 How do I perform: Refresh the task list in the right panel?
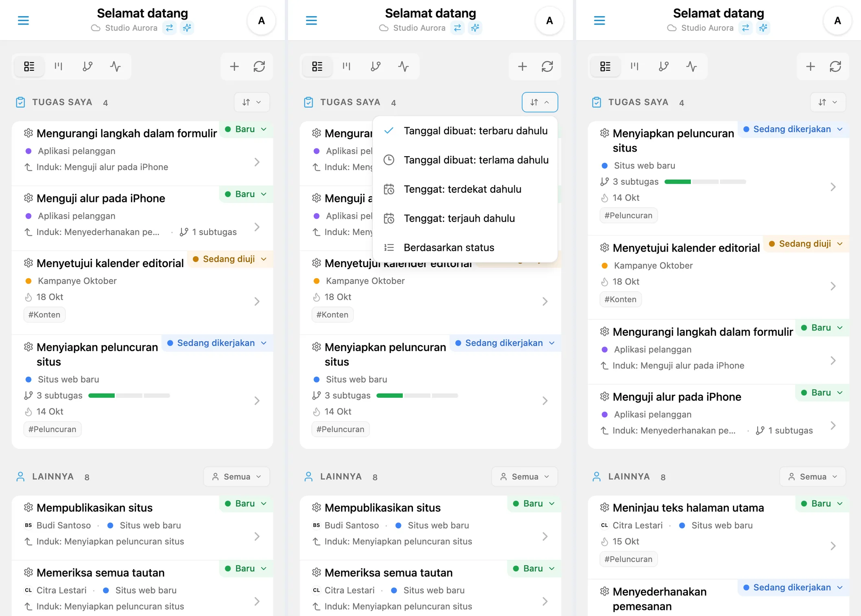(x=835, y=66)
